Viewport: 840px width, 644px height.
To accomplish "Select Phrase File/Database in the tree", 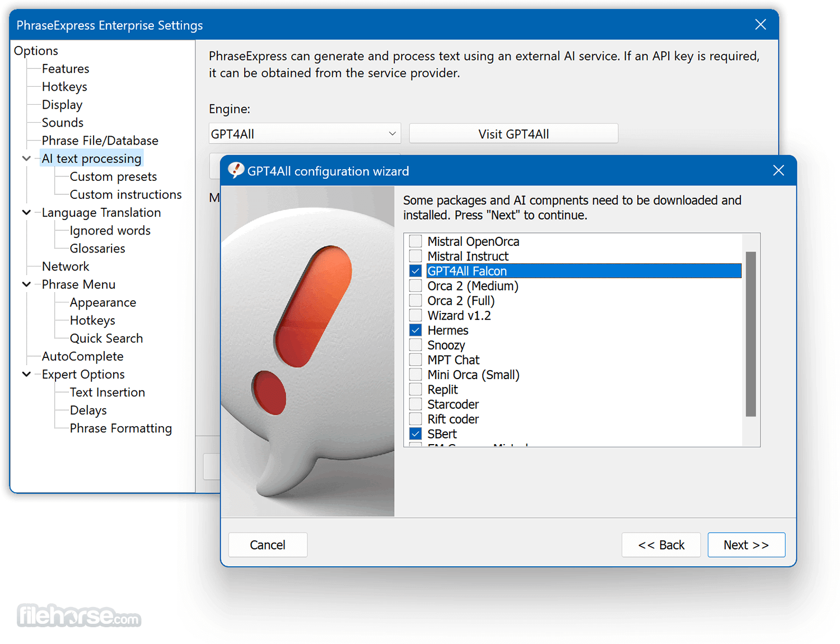I will tap(100, 141).
